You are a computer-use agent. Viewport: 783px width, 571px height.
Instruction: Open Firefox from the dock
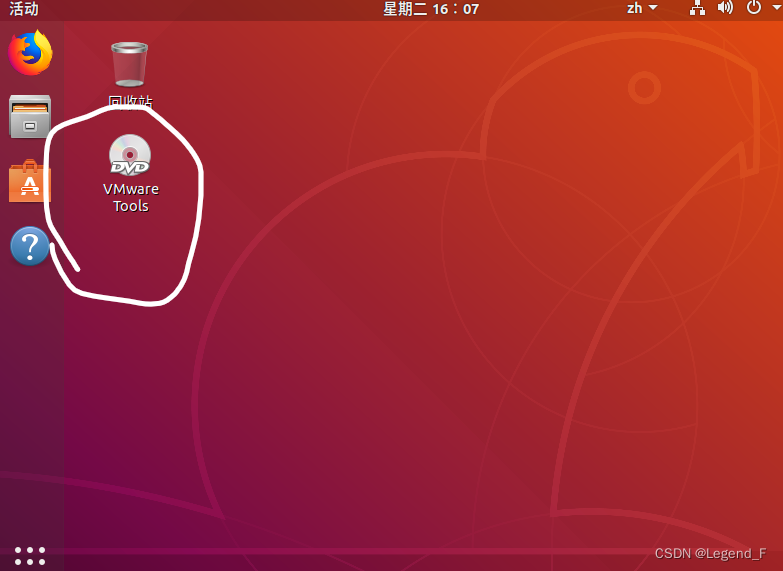tap(30, 53)
